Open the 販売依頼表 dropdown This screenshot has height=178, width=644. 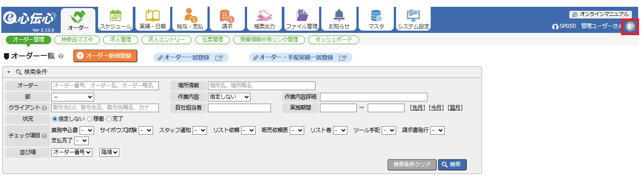point(297,130)
